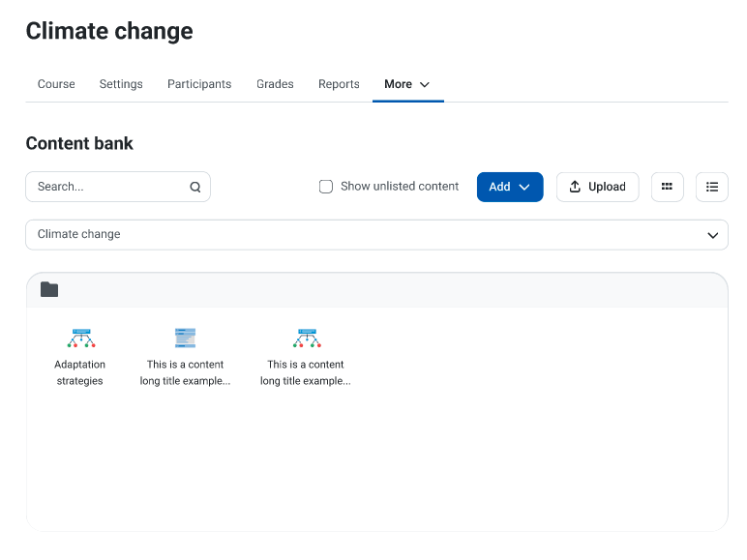Click the search magnifier icon
This screenshot has width=747, height=560.
[x=195, y=187]
